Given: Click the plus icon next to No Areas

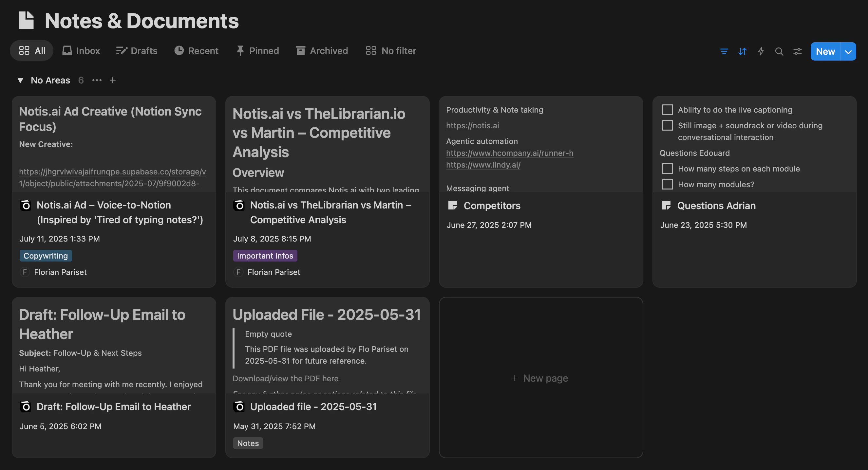Looking at the screenshot, I should pos(113,80).
